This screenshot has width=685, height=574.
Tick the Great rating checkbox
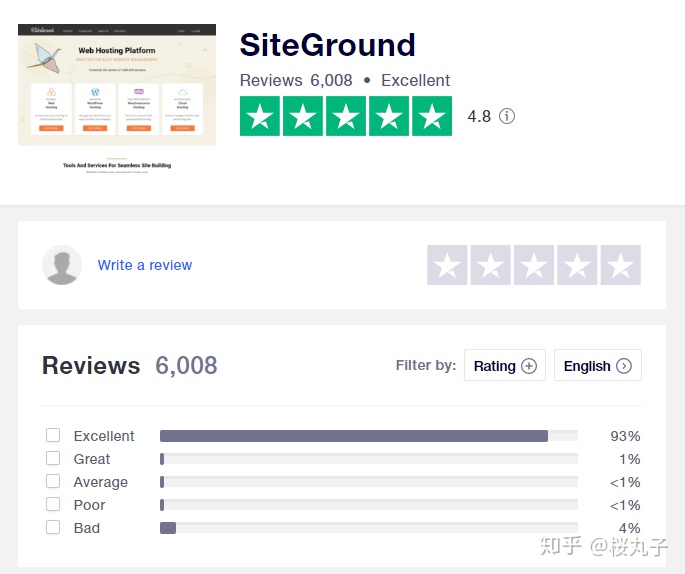pyautogui.click(x=53, y=458)
